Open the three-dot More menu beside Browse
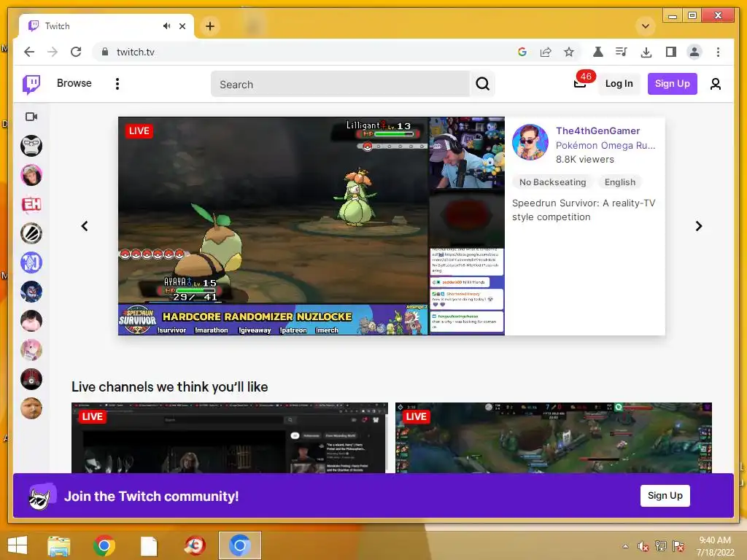This screenshot has height=560, width=747. point(117,84)
